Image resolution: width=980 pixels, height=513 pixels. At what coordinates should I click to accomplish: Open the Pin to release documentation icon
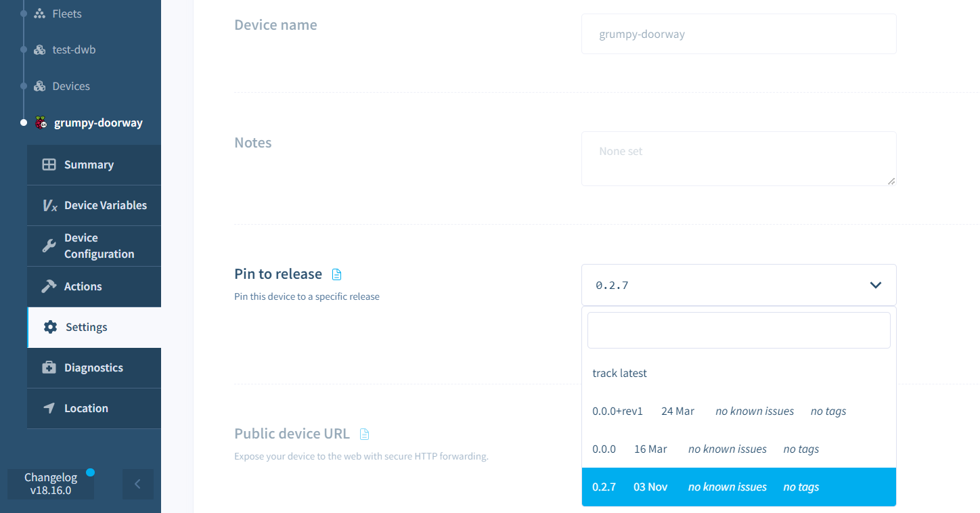337,274
